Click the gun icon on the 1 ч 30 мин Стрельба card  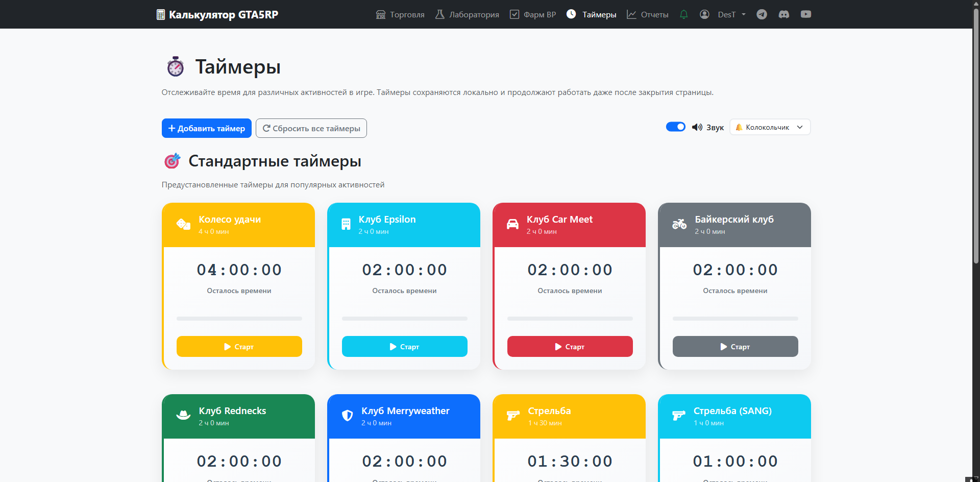513,416
